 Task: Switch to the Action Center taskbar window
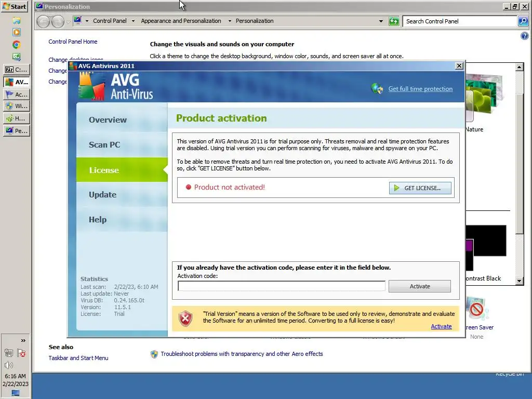[x=16, y=95]
